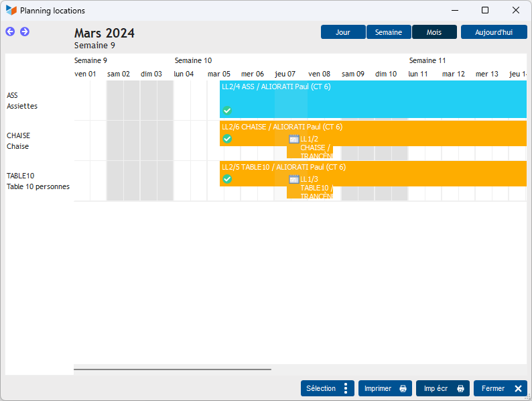Click the jeu 07 day column header
This screenshot has width=532, height=401.
(x=285, y=74)
